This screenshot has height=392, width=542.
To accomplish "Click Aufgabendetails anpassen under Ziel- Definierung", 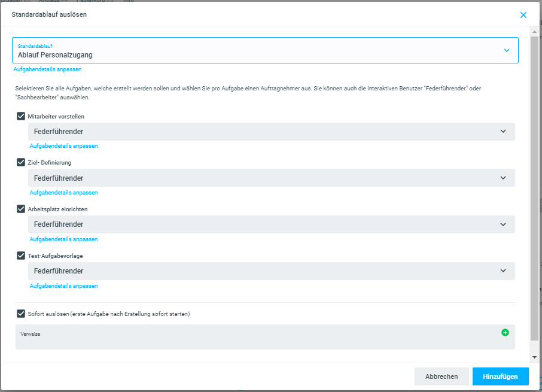I will click(63, 193).
